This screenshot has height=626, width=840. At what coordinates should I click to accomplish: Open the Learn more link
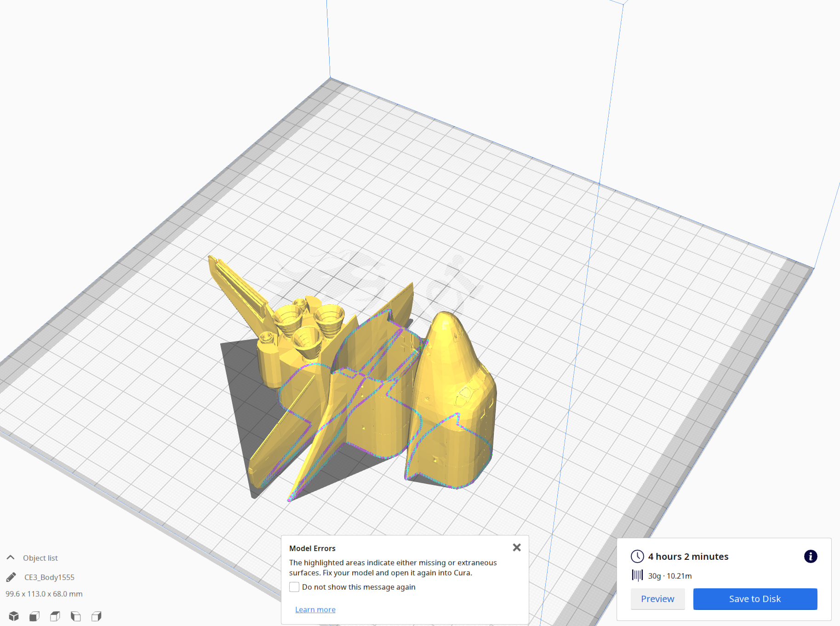pos(315,609)
